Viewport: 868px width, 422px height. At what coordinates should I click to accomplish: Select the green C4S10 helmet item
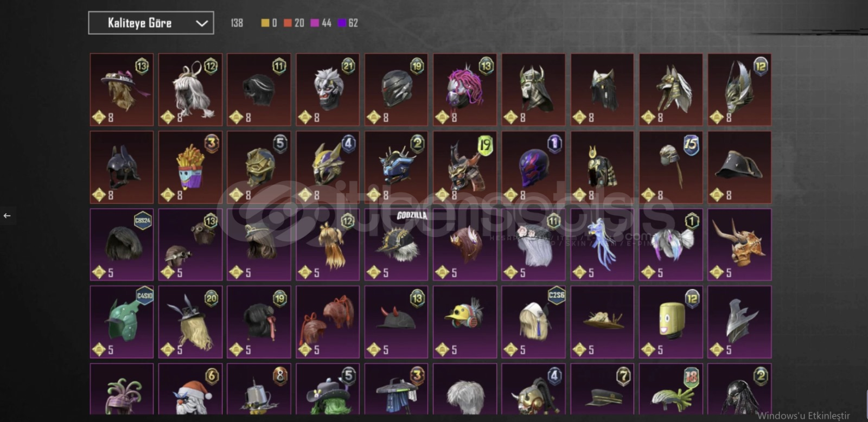click(122, 322)
